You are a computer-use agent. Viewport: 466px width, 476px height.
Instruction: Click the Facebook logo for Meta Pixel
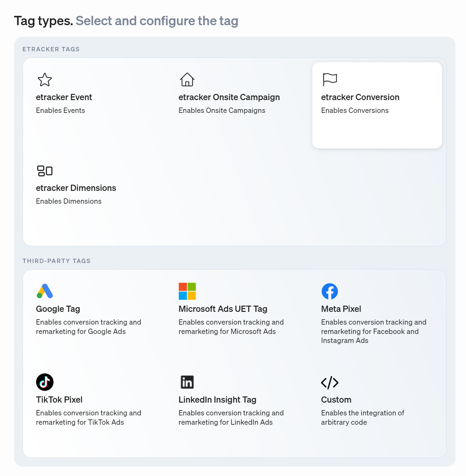330,291
